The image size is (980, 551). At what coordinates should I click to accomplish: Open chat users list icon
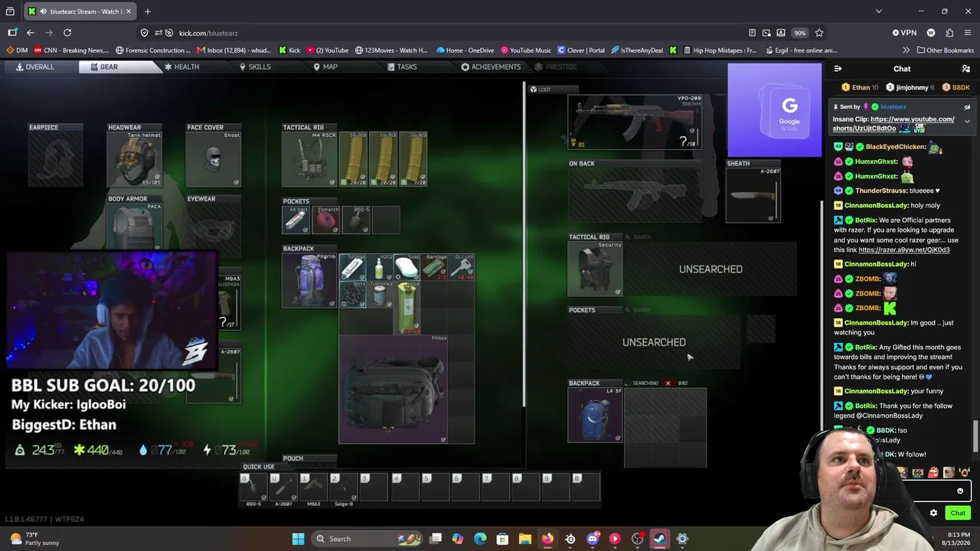(x=966, y=69)
